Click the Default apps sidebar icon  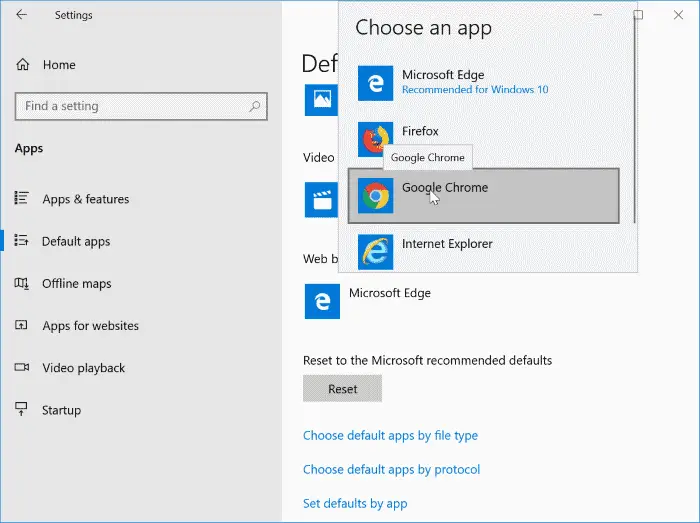click(21, 240)
